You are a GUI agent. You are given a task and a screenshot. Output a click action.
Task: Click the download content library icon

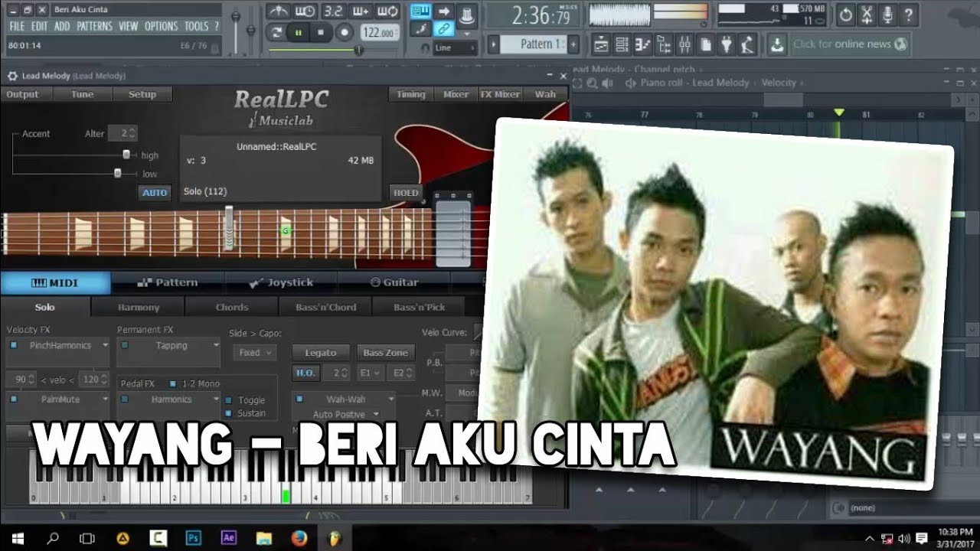pyautogui.click(x=777, y=44)
